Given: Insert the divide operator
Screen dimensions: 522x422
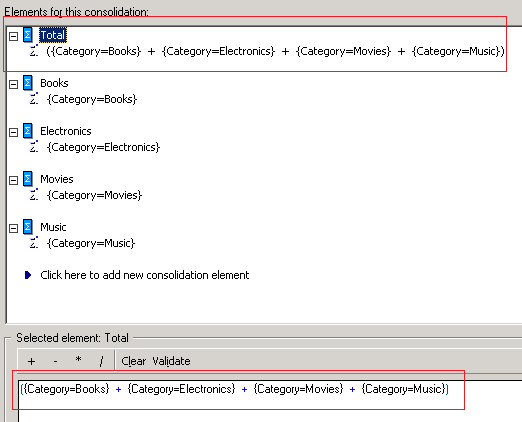Looking at the screenshot, I should (101, 361).
